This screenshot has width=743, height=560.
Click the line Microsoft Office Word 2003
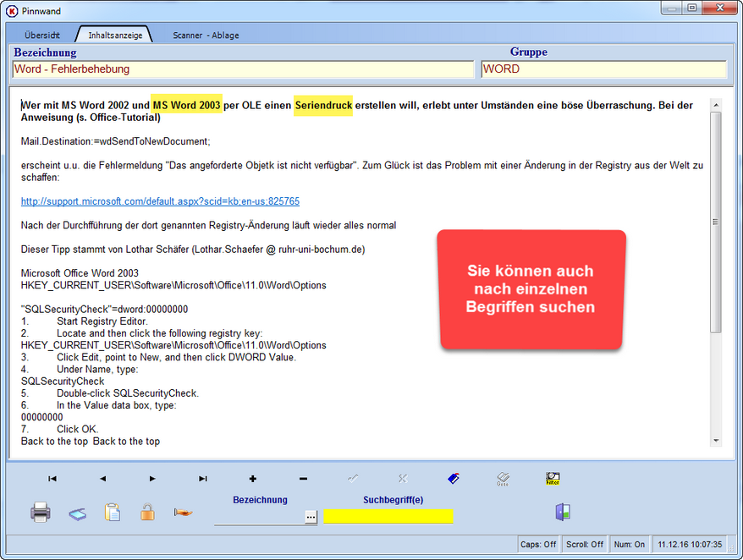(x=80, y=273)
